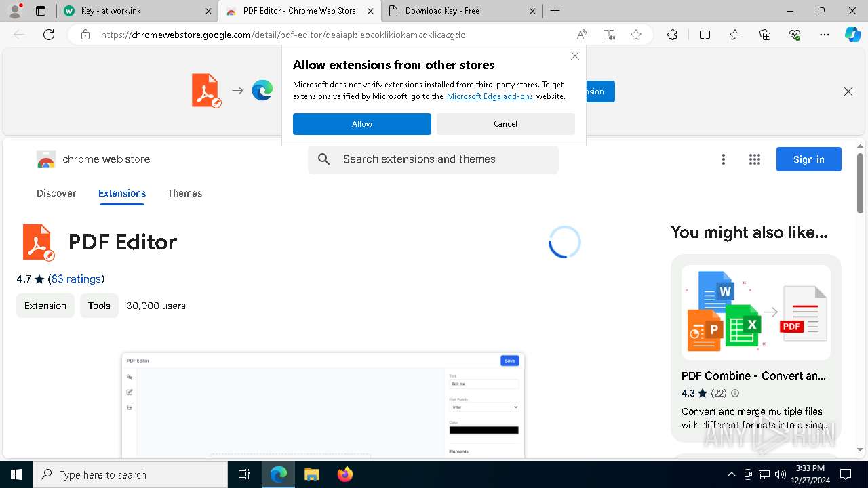Open the Copilot sidebar icon
868x488 pixels.
click(x=852, y=35)
